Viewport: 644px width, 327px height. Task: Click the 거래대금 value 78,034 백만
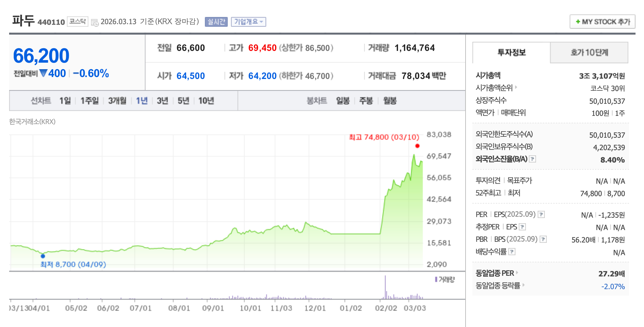[x=424, y=76]
